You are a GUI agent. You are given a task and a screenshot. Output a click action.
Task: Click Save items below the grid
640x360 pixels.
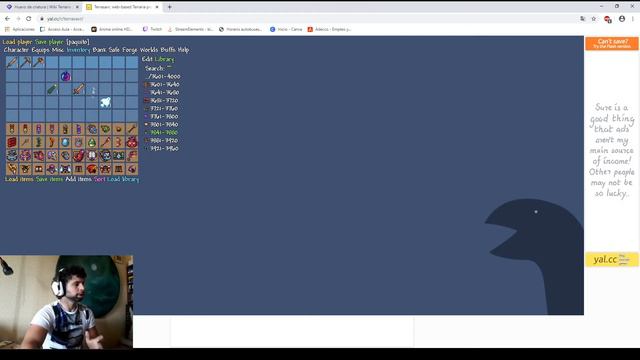click(x=49, y=179)
